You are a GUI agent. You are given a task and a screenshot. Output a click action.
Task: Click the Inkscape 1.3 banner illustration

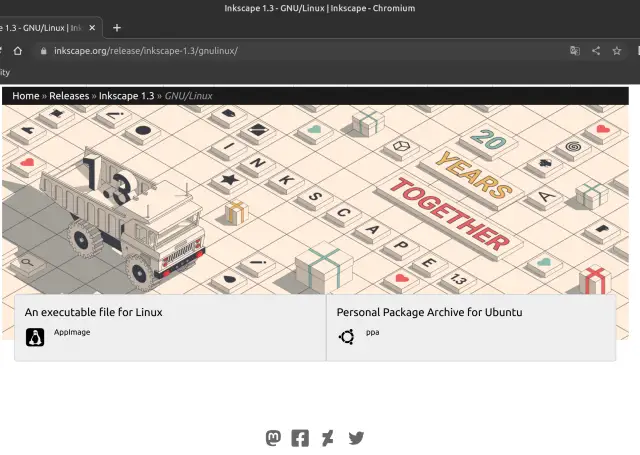(315, 199)
